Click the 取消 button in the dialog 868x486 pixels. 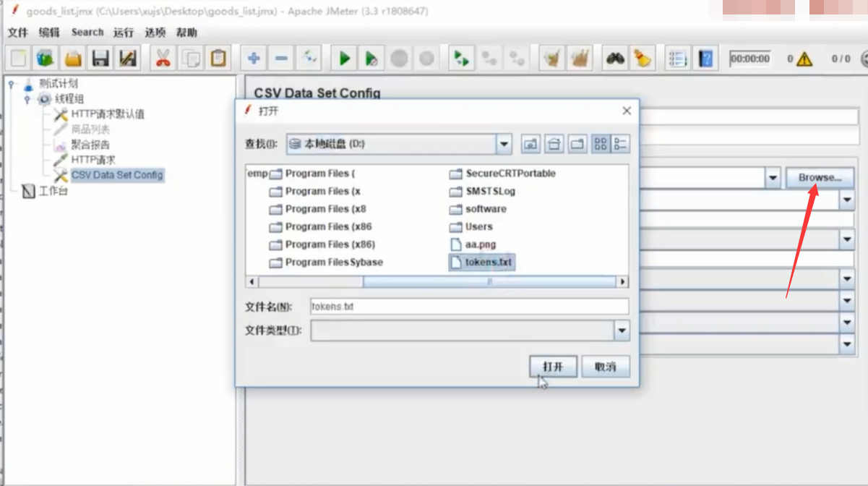pos(606,367)
